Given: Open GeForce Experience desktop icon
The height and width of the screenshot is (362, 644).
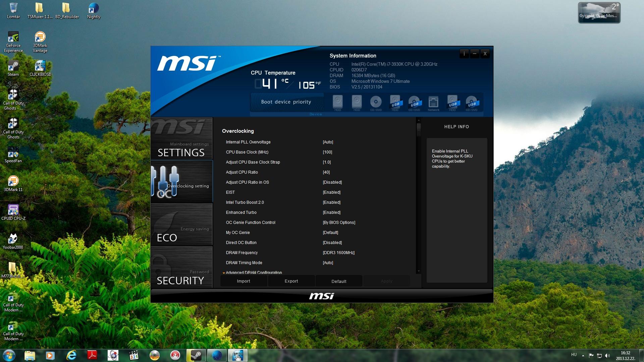Looking at the screenshot, I should tap(13, 42).
